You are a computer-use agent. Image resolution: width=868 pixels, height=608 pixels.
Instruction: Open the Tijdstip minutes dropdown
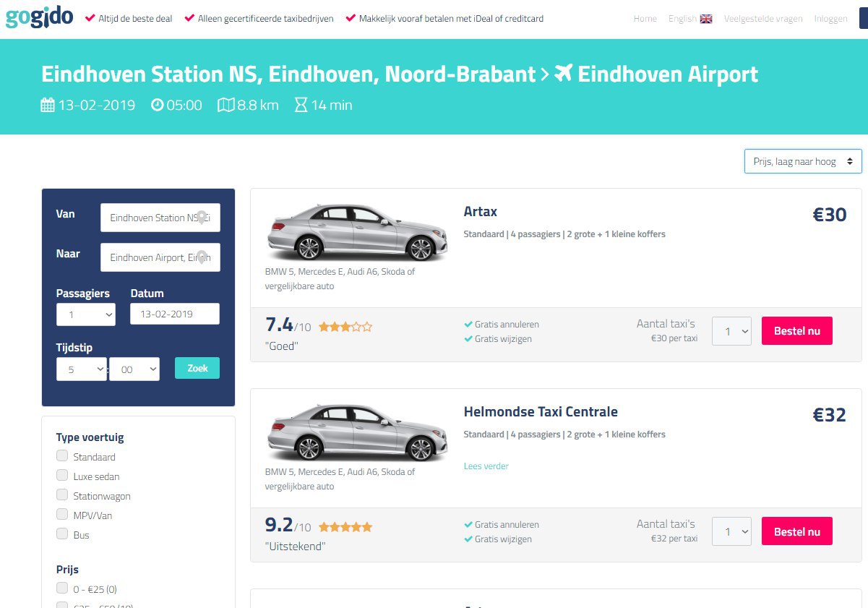tap(134, 369)
